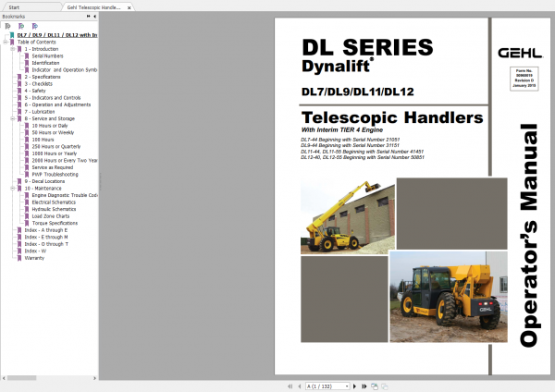Open Indicator and Operation Symbols bookmark
The width and height of the screenshot is (555, 392).
(65, 69)
